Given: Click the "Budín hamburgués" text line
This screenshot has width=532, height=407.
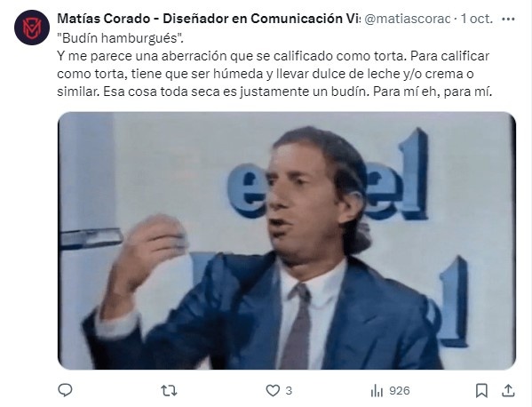Looking at the screenshot, I should (x=120, y=38).
